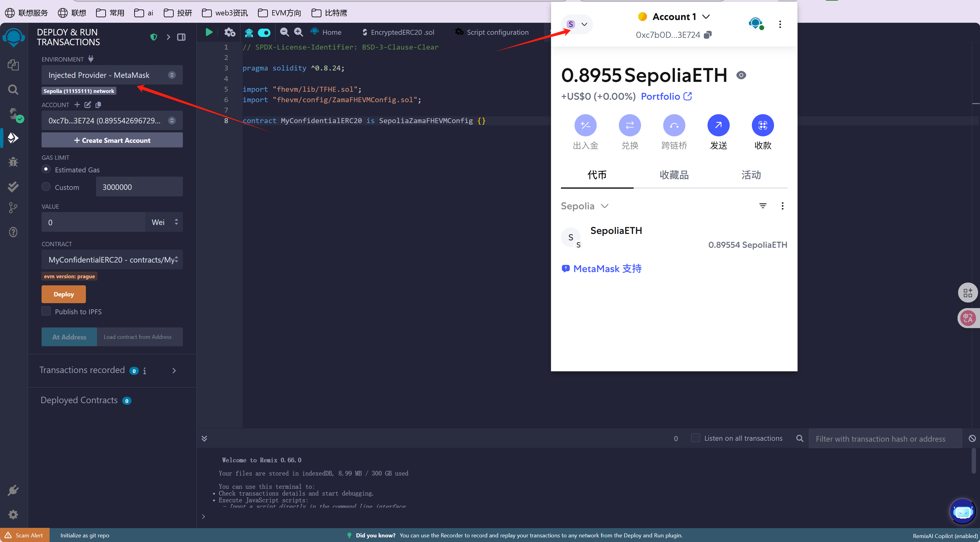Zoom in the editor font

coord(299,32)
